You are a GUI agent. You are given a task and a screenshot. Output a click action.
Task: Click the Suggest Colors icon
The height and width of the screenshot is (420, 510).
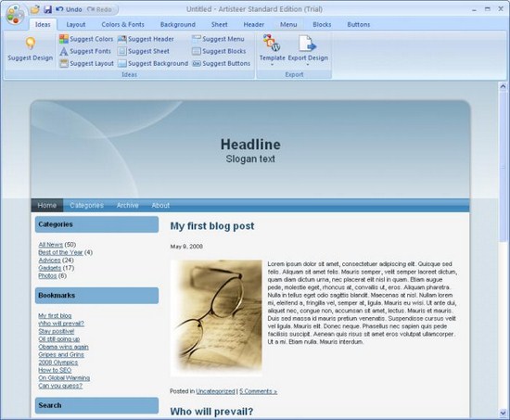point(64,39)
